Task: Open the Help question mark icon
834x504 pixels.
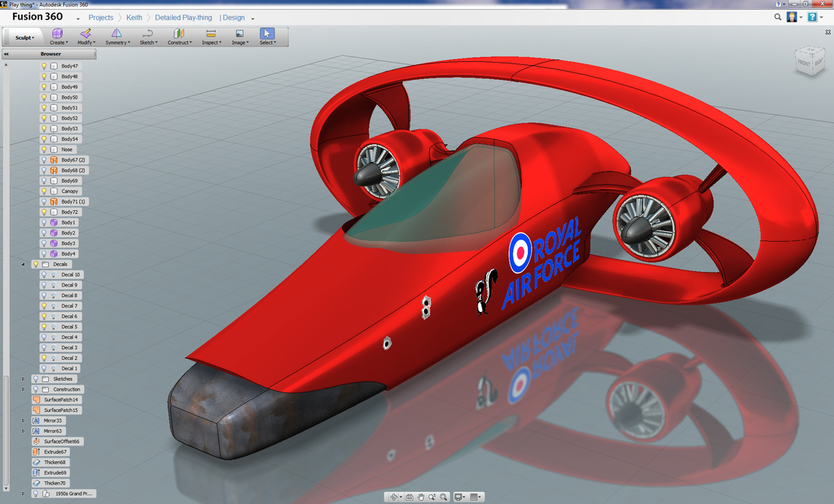Action: (x=812, y=17)
